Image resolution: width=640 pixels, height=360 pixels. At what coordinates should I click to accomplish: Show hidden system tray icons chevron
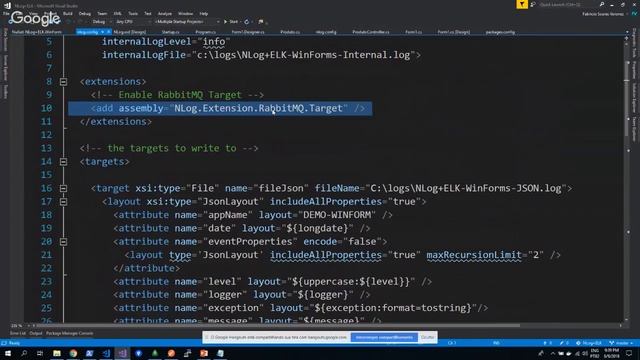(x=553, y=353)
